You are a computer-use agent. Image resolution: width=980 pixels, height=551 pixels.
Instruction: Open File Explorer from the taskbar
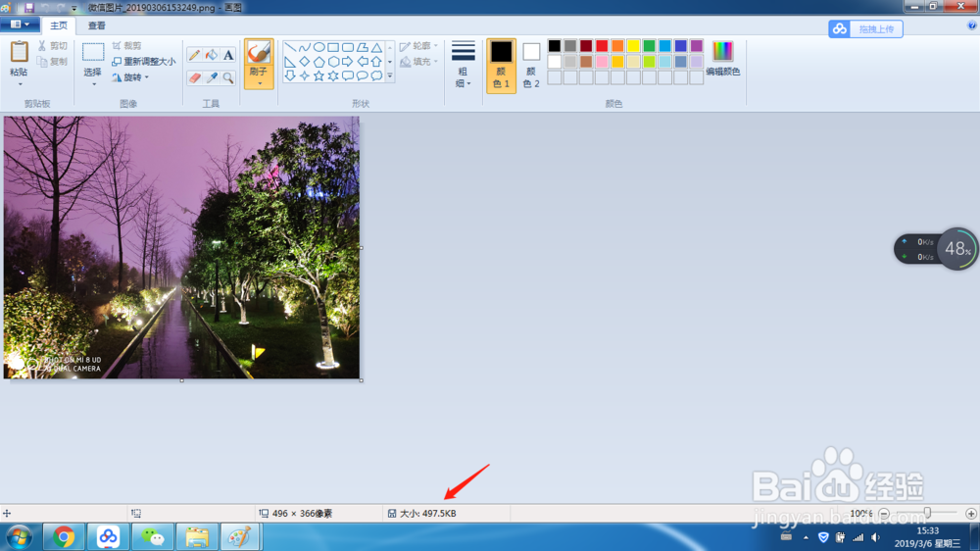click(x=197, y=537)
